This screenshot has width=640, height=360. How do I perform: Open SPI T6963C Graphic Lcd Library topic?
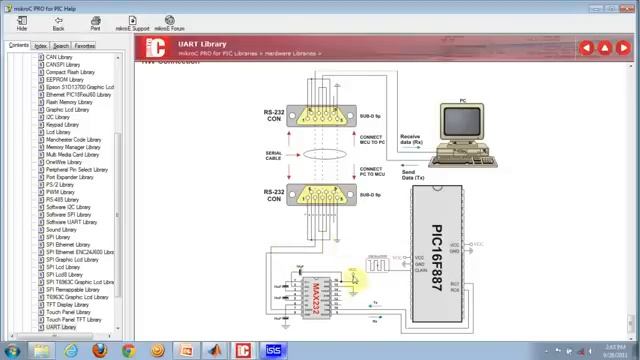click(x=80, y=282)
